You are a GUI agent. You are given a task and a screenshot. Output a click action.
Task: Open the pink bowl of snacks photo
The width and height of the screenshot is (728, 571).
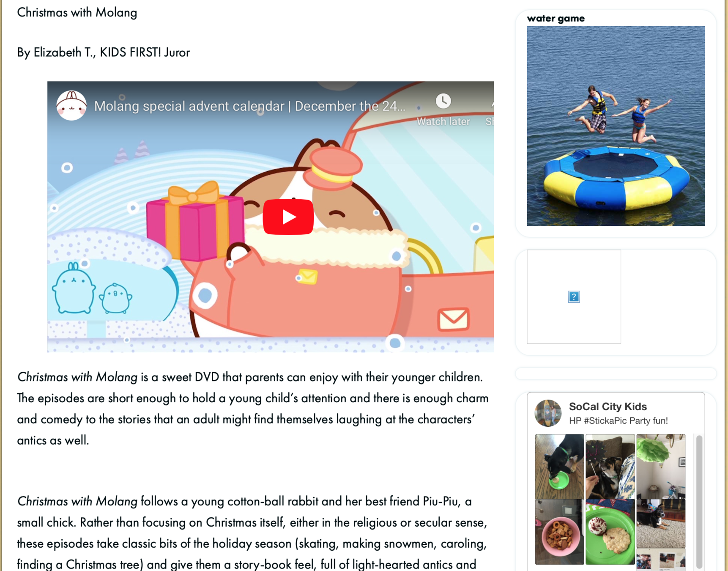pyautogui.click(x=559, y=532)
